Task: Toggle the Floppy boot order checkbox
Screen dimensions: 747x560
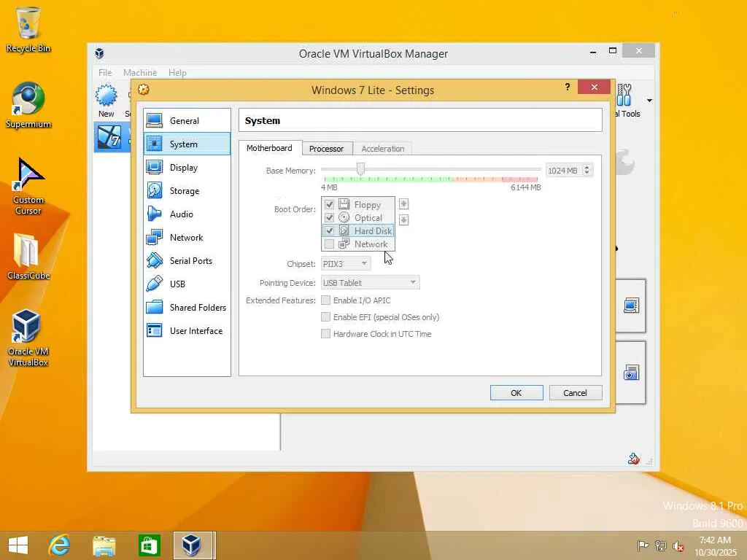Action: pyautogui.click(x=329, y=204)
